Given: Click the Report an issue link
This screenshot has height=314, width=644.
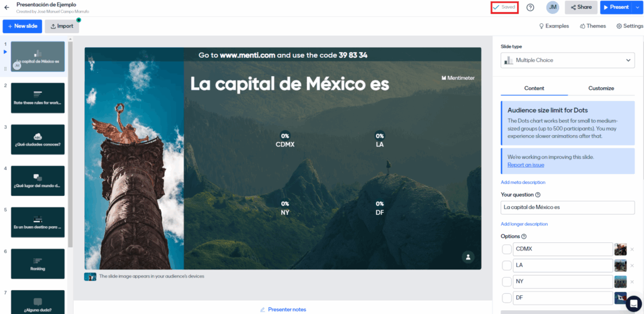Looking at the screenshot, I should click(x=526, y=165).
